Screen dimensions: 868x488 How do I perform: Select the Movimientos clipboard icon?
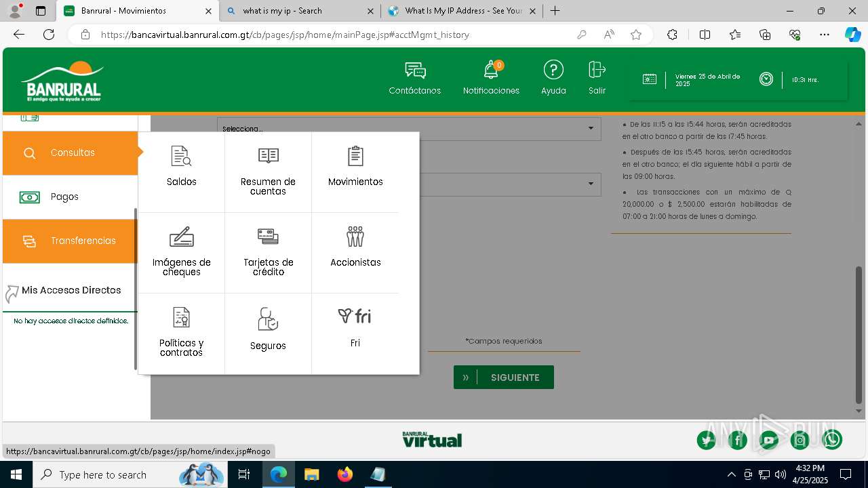click(355, 156)
